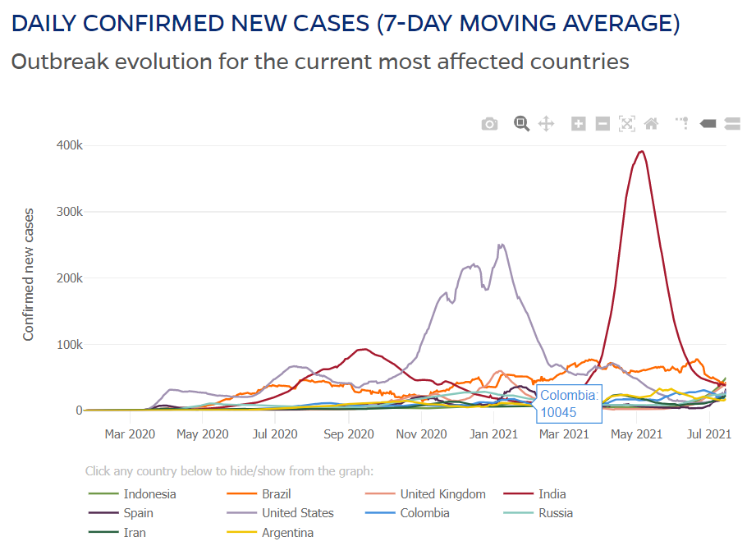
Task: Click the May 2021 axis label
Action: tap(636, 434)
